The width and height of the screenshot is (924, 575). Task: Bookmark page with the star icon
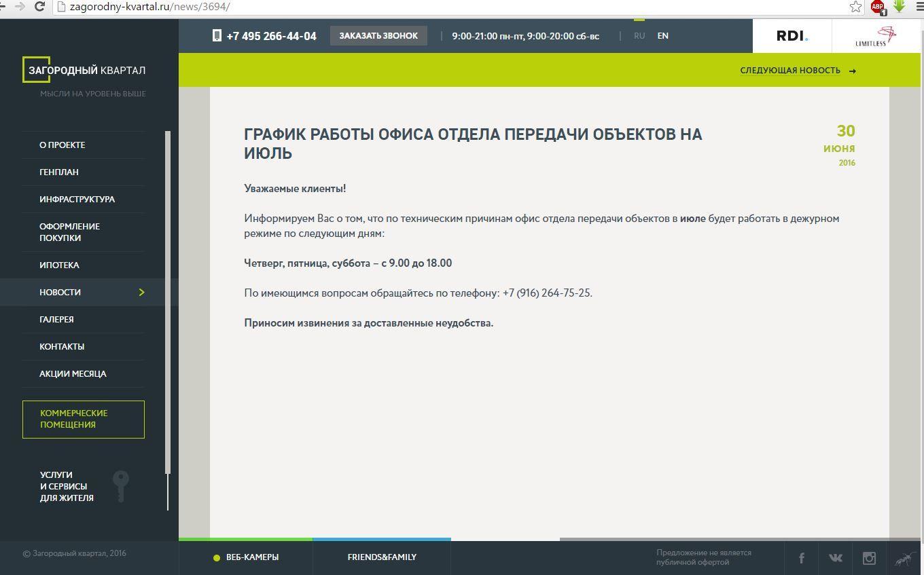(855, 7)
